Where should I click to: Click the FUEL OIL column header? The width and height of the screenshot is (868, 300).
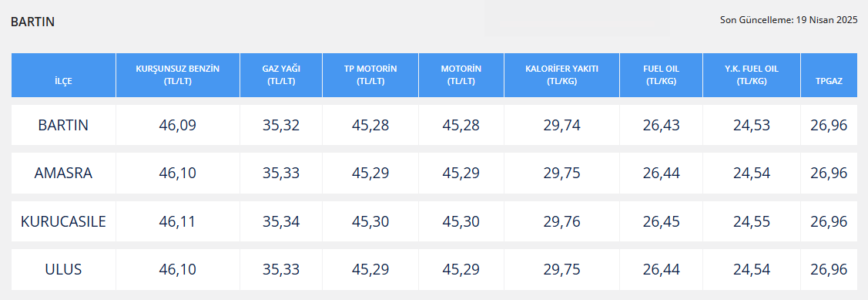point(662,76)
